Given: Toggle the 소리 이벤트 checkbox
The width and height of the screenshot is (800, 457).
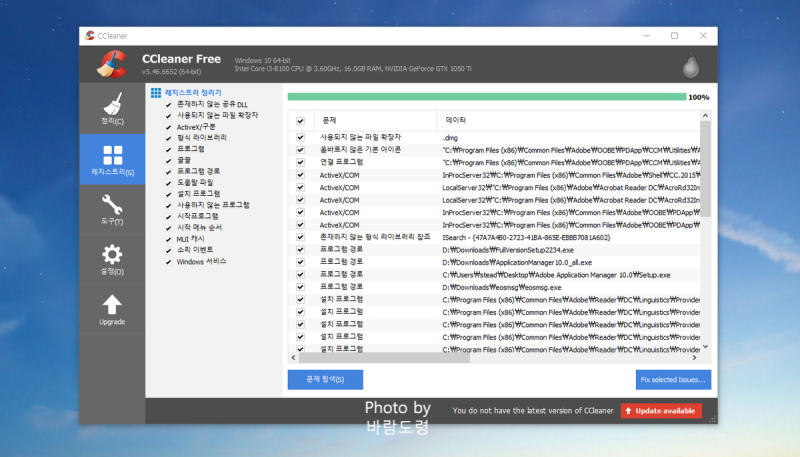Looking at the screenshot, I should 168,250.
